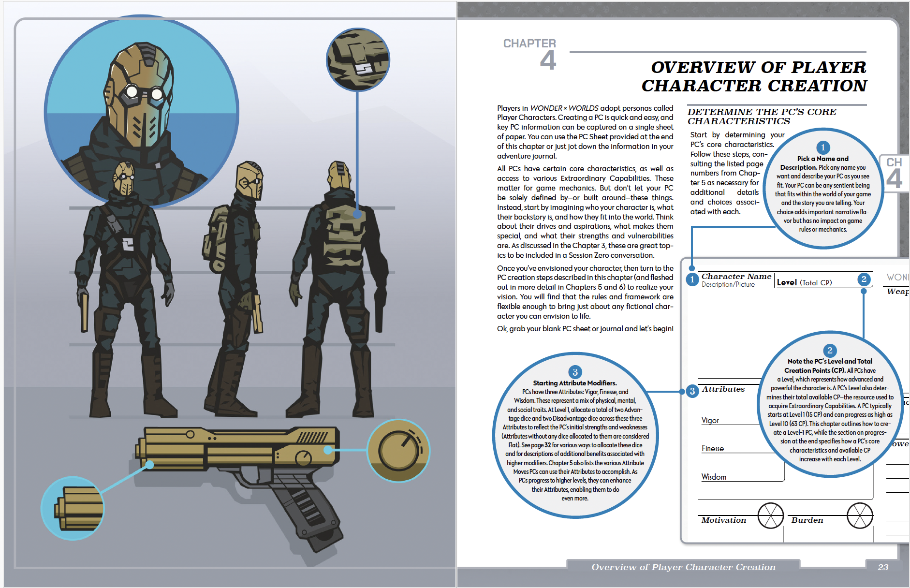Click the "Pick a Name and Description" callout

[x=823, y=189]
